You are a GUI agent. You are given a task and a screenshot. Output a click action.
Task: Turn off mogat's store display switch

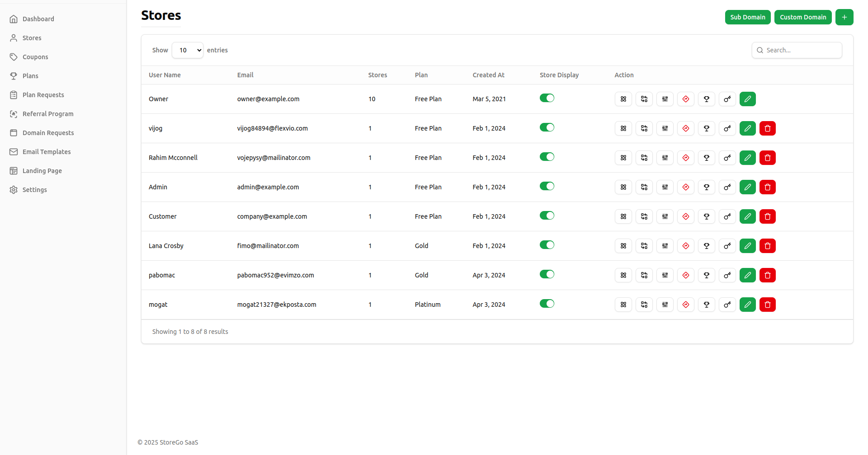click(x=547, y=304)
